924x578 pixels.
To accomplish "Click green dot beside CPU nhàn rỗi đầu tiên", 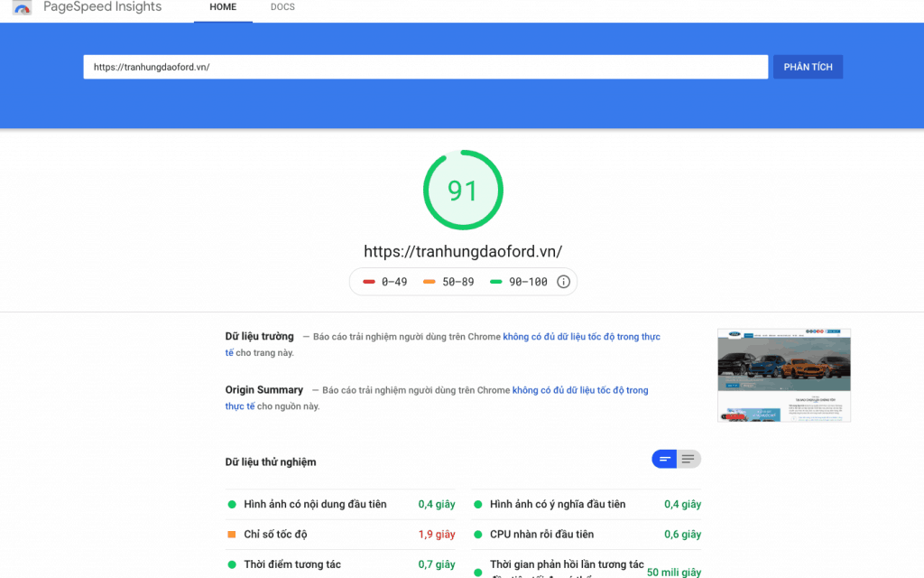I will point(477,535).
